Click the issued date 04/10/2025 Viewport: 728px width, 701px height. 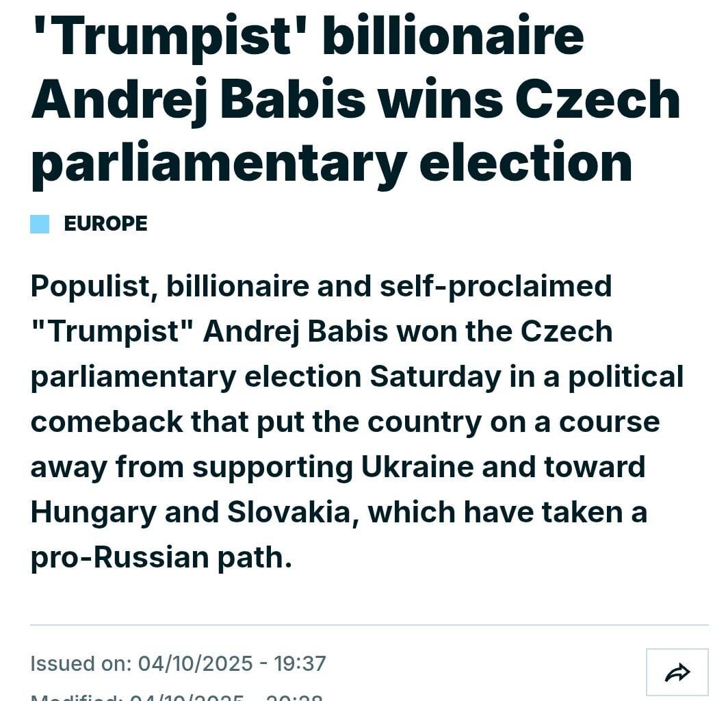(x=196, y=663)
